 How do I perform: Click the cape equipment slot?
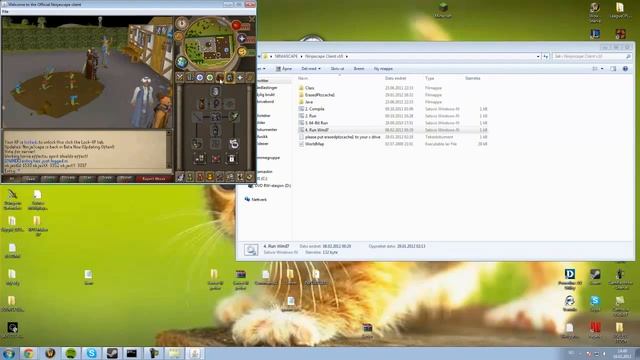pyautogui.click(x=202, y=104)
